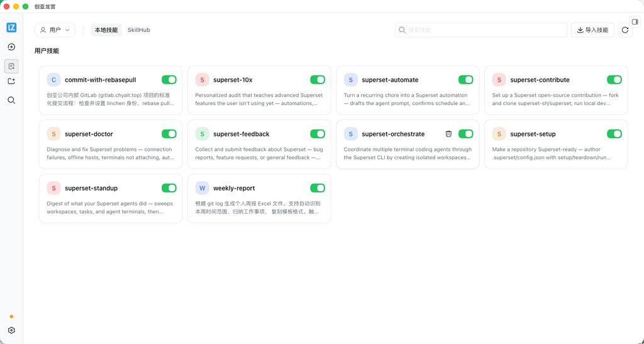644x344 pixels.
Task: Click the S avatar of superset-doctor
Action: 54,134
